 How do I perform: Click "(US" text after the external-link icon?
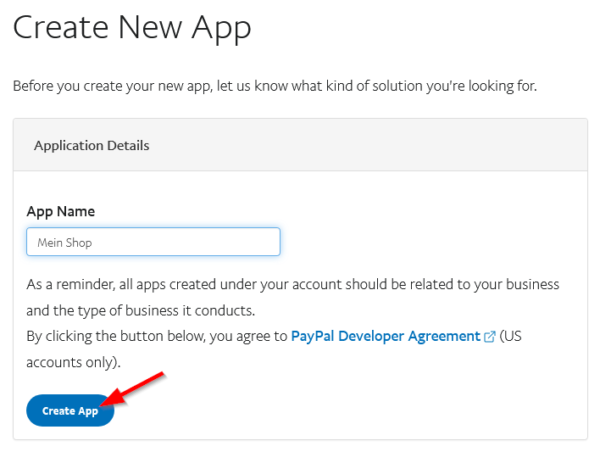pyautogui.click(x=511, y=336)
